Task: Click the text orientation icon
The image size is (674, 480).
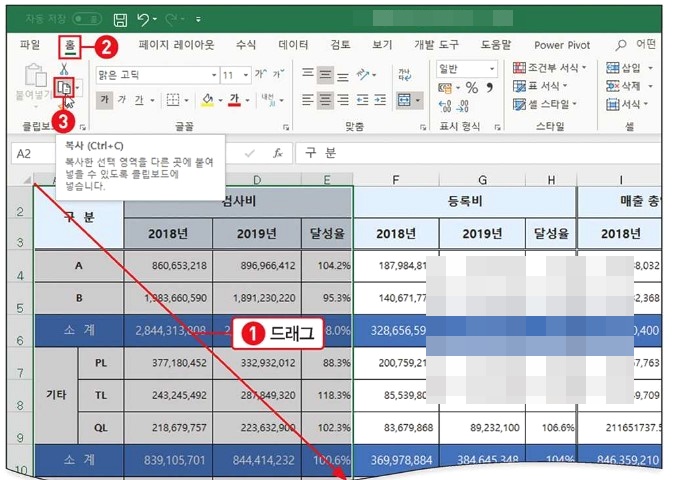Action: (363, 75)
